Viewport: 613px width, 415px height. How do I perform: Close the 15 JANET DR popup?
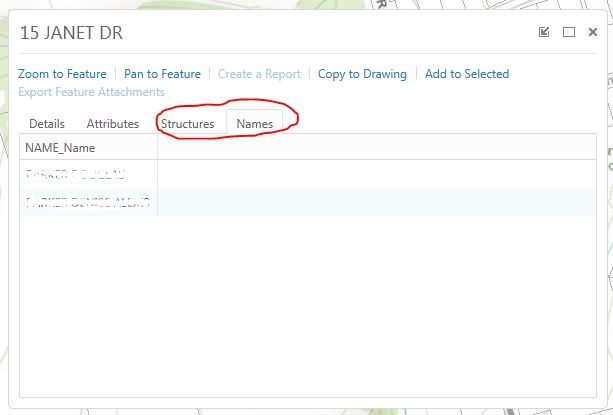(593, 32)
